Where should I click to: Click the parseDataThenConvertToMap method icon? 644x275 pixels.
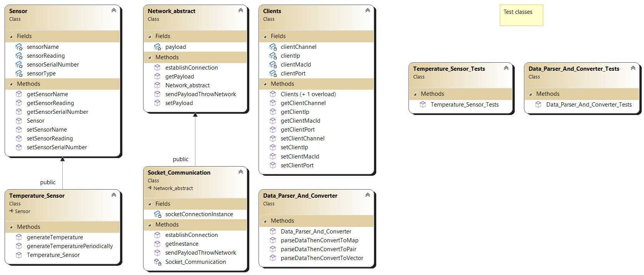coord(273,240)
